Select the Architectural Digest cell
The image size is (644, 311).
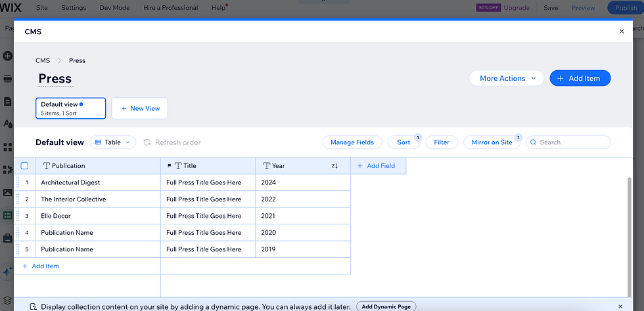tap(98, 182)
